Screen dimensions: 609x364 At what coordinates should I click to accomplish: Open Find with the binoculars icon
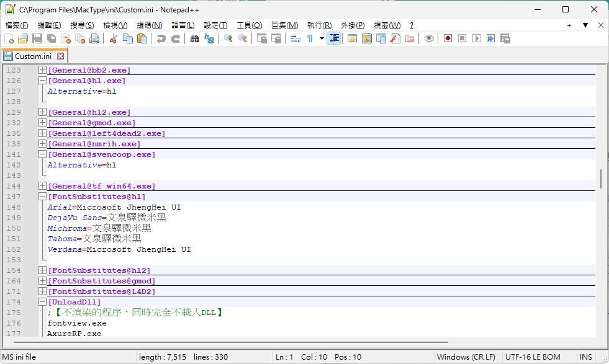[194, 38]
